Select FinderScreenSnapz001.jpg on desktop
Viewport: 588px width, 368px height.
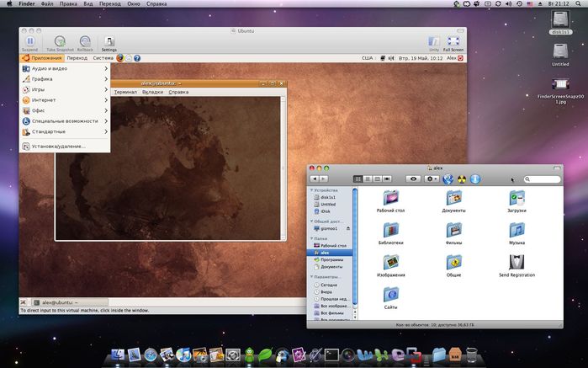click(560, 91)
